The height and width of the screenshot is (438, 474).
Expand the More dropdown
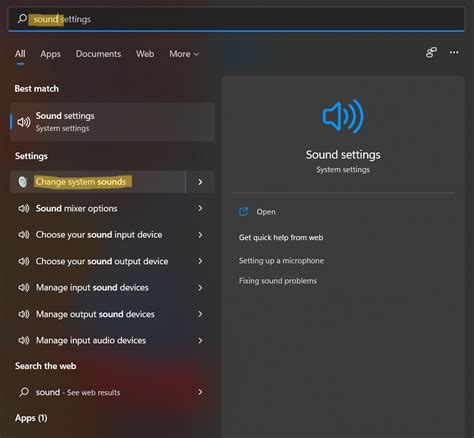184,54
